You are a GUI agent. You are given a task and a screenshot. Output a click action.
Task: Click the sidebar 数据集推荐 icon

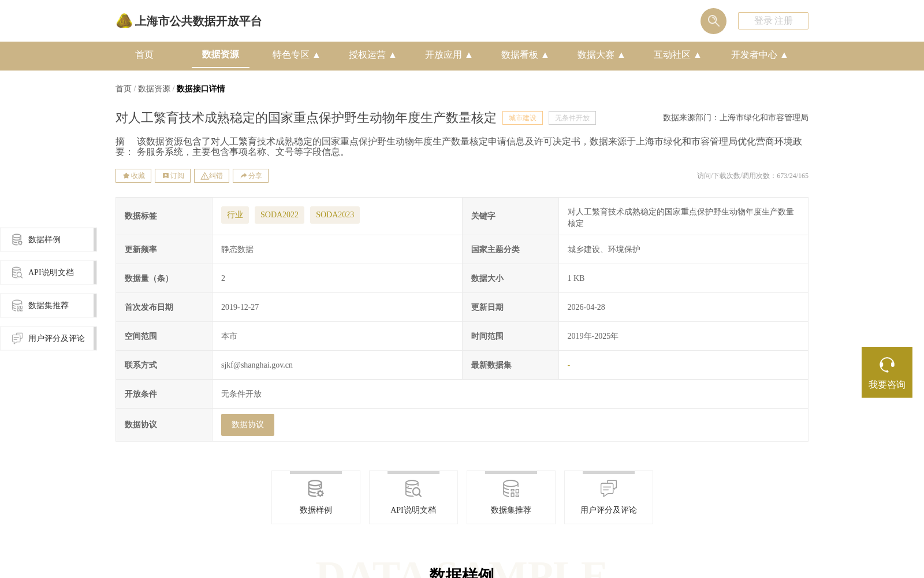17,306
